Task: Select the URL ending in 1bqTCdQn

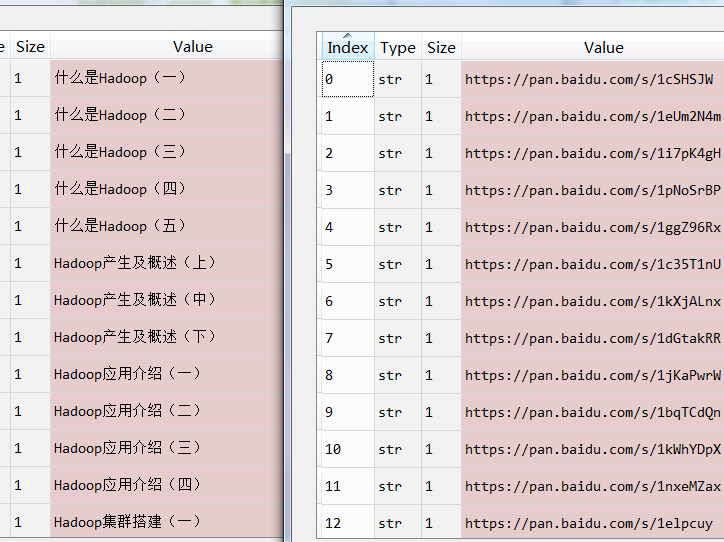Action: [592, 411]
